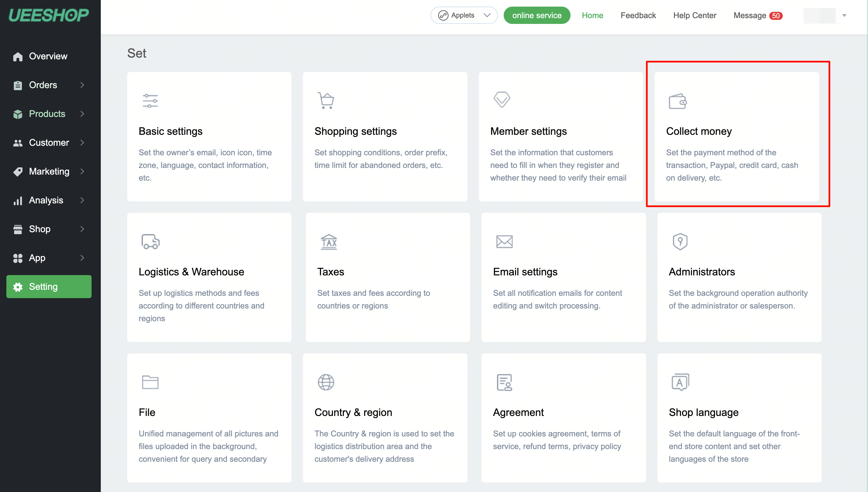Image resolution: width=868 pixels, height=492 pixels.
Task: Click the Shop language translate icon
Action: pyautogui.click(x=680, y=382)
